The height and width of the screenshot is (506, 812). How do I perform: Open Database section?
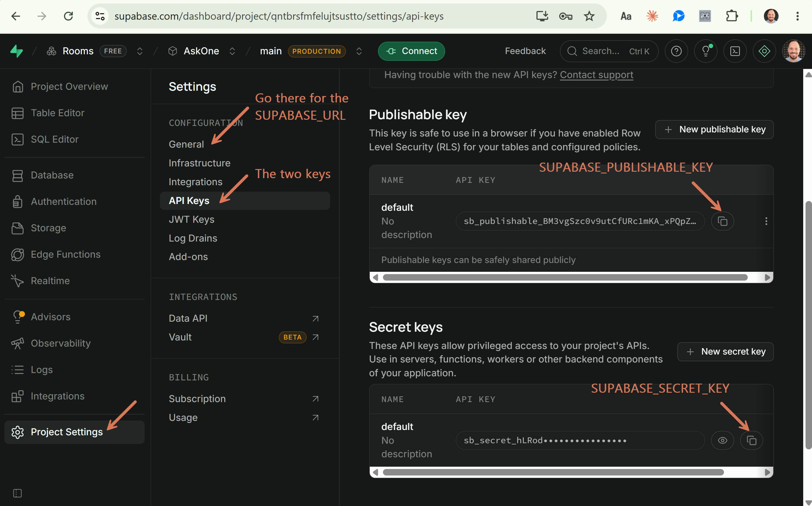point(74,175)
